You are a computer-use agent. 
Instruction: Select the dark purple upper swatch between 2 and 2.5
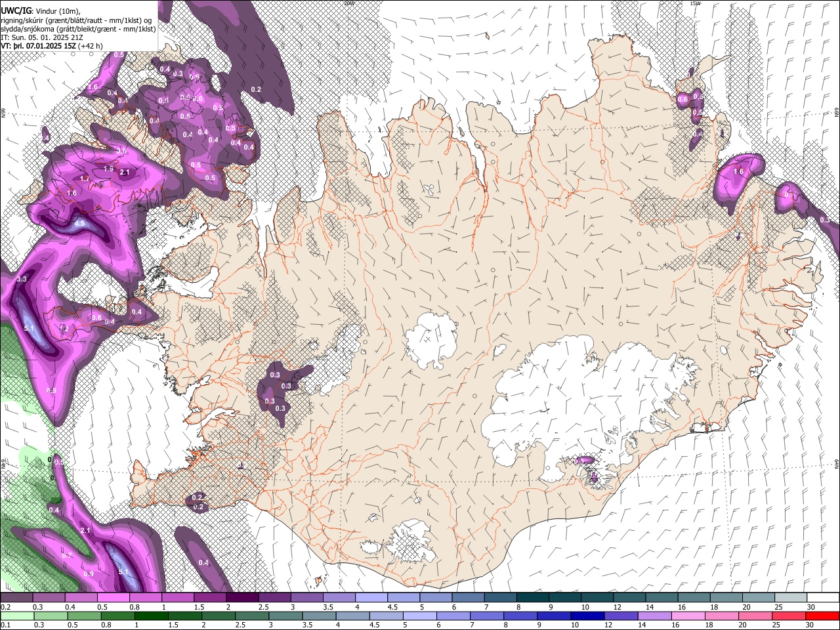pos(241,598)
